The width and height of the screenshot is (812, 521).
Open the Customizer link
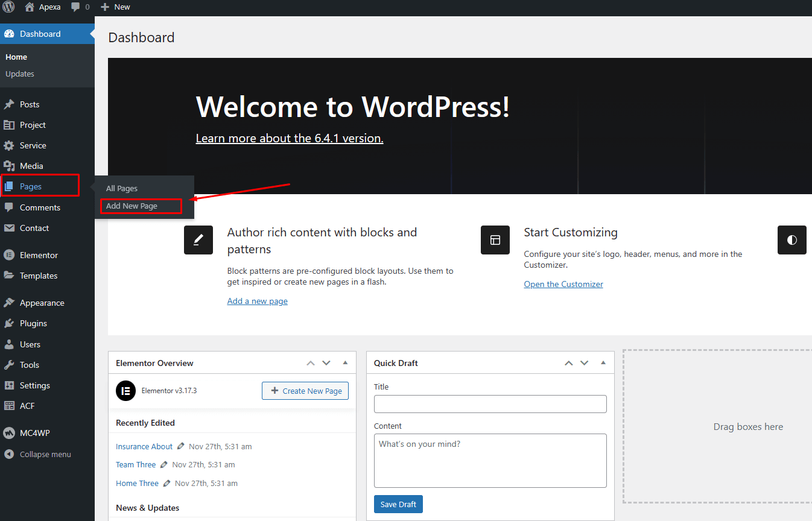563,284
